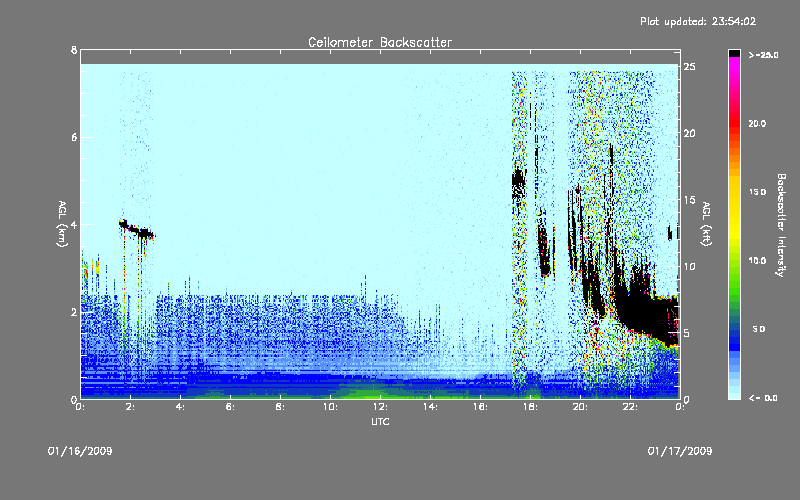The width and height of the screenshot is (800, 500).
Task: Click the "Plot updated: 23:54:02" timestamp
Action: (698, 21)
